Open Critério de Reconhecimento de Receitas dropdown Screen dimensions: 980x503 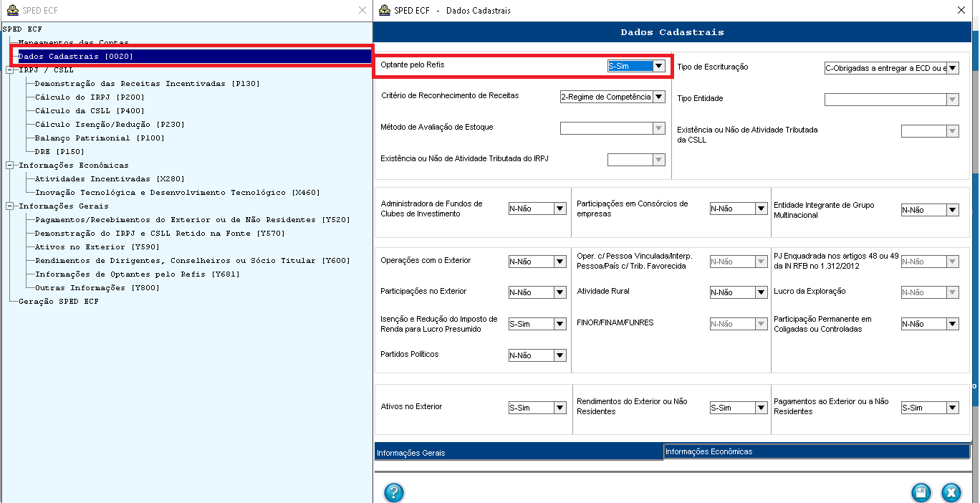click(659, 97)
